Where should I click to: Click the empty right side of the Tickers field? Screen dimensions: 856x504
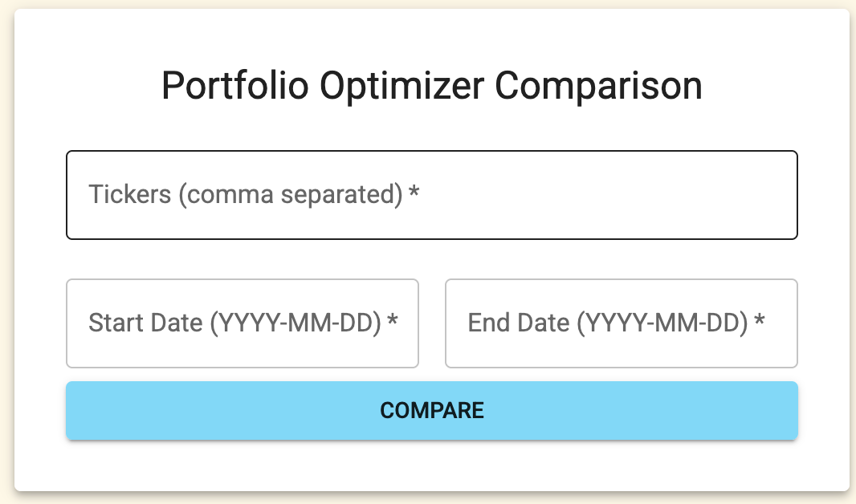click(x=683, y=195)
